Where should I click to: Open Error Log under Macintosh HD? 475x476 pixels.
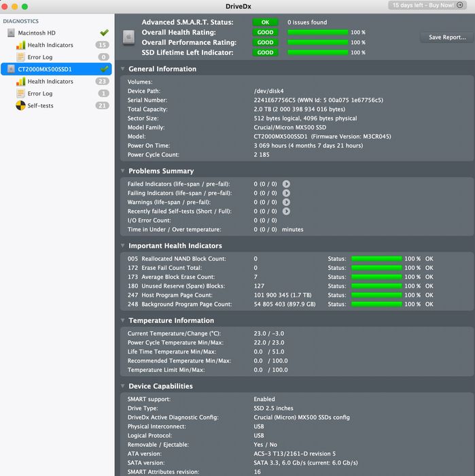pyautogui.click(x=40, y=57)
